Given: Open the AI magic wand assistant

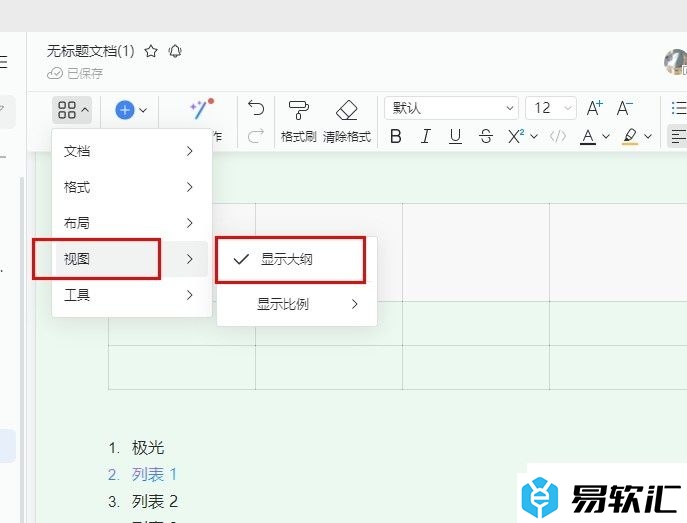Looking at the screenshot, I should pos(200,109).
